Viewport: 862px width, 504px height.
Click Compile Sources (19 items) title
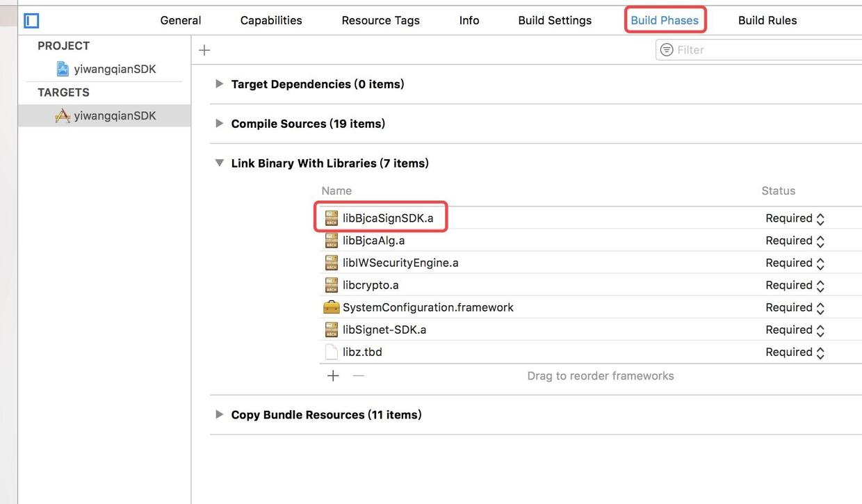click(308, 124)
